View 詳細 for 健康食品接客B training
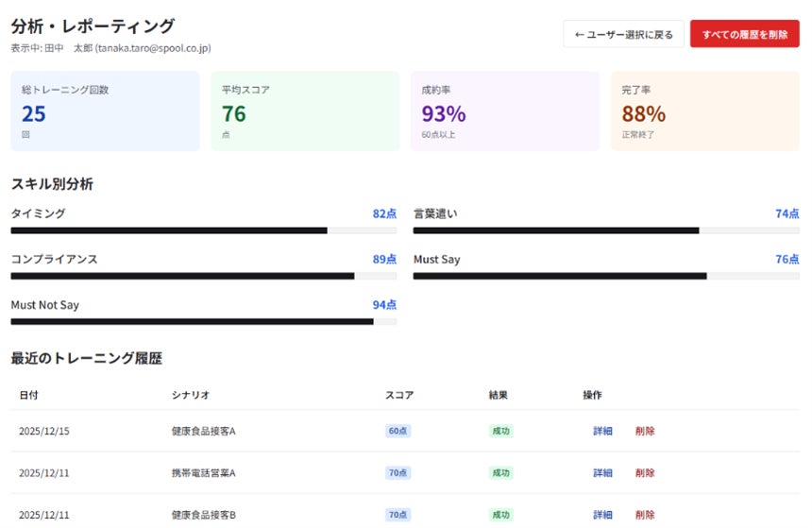 602,515
